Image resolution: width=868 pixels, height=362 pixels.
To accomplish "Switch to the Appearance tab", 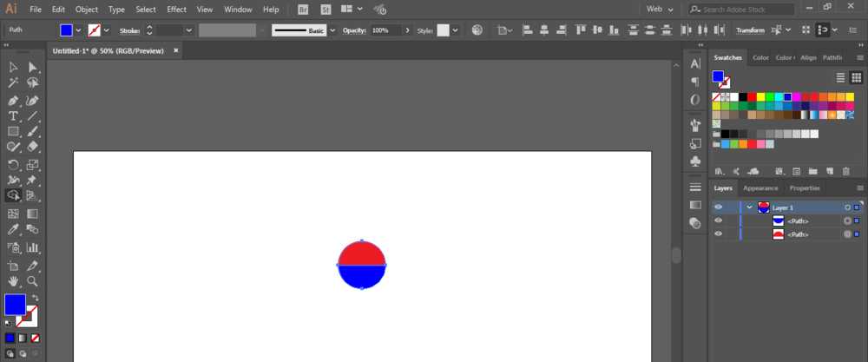I will (760, 188).
